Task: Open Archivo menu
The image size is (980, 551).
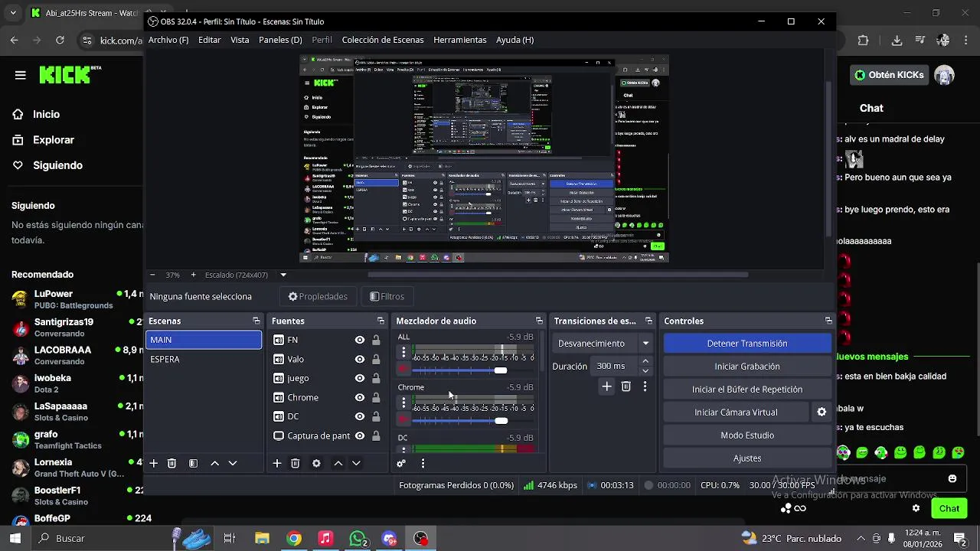Action: point(168,40)
